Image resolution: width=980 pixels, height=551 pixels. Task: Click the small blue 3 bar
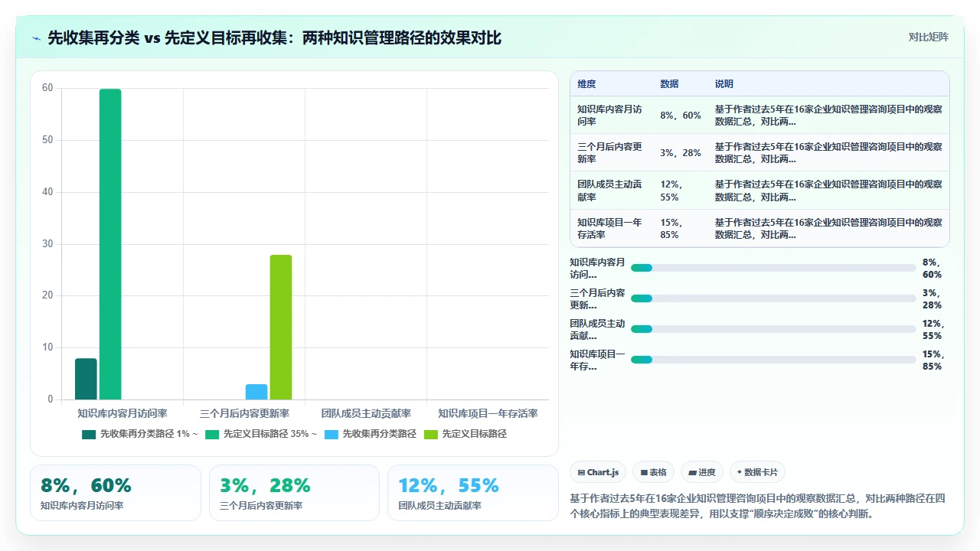click(256, 392)
